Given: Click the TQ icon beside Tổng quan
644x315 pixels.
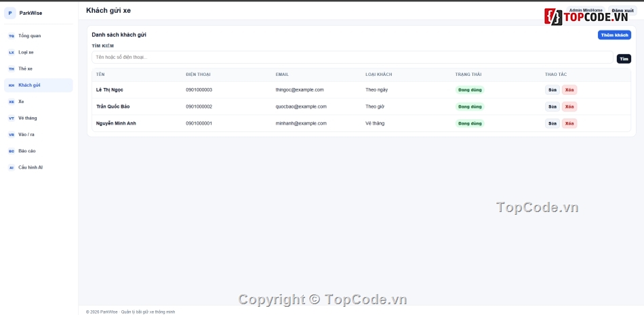Looking at the screenshot, I should point(12,36).
